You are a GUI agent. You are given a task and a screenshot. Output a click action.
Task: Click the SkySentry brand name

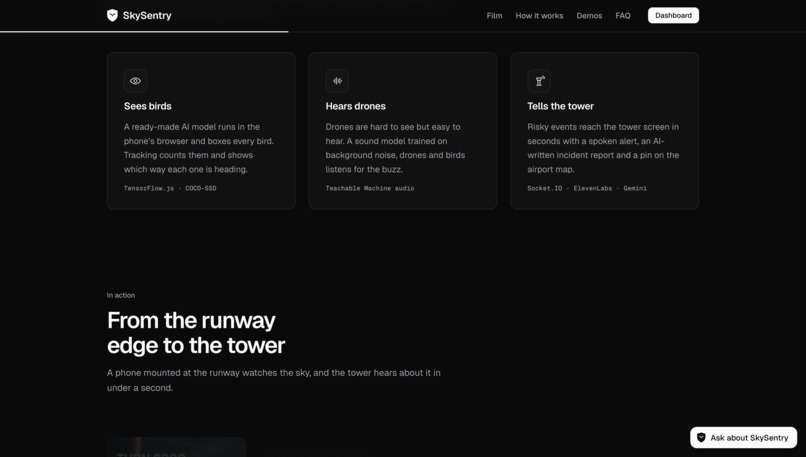147,15
